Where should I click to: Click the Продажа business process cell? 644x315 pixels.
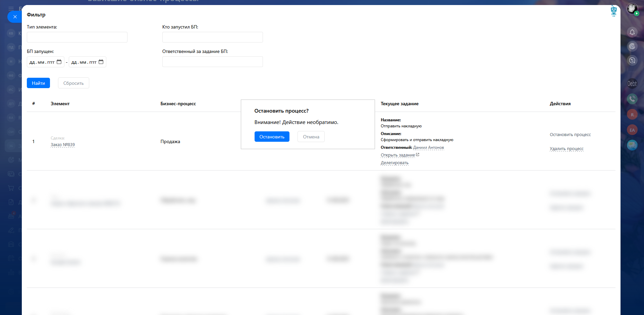pyautogui.click(x=170, y=141)
